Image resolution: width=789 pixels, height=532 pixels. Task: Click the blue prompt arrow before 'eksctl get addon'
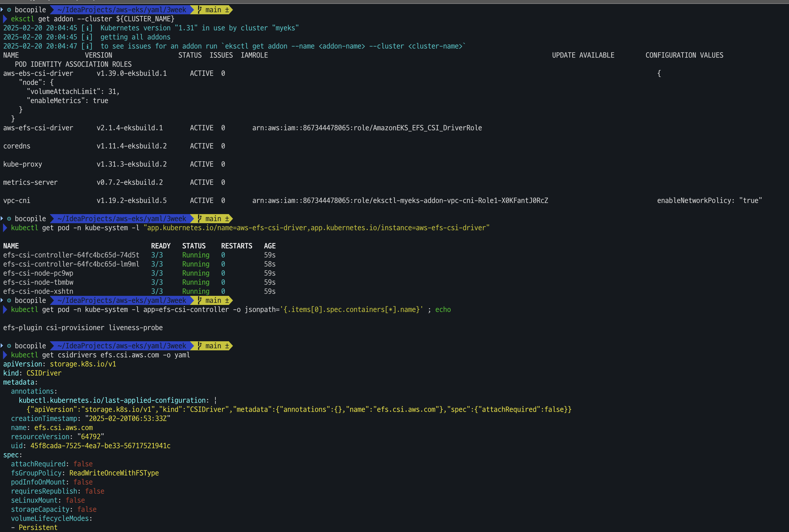(x=5, y=19)
